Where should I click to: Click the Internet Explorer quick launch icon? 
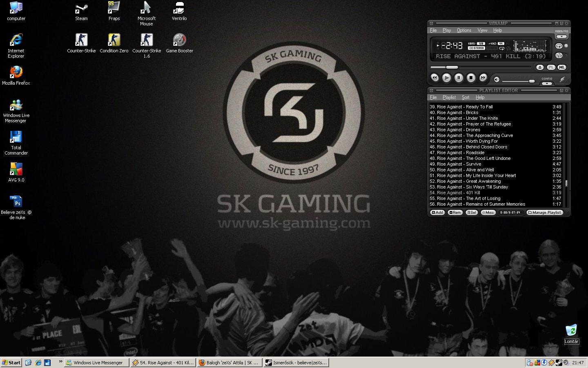pos(38,362)
